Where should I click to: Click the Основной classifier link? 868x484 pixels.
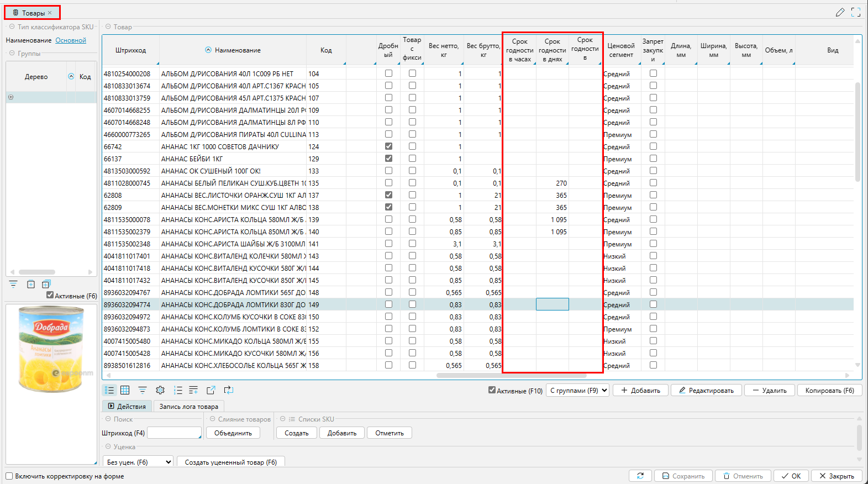71,40
